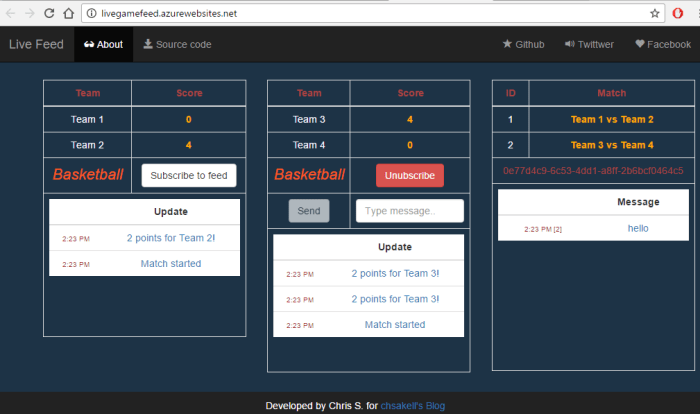Click the gray Send button
The width and height of the screenshot is (700, 414).
(309, 211)
